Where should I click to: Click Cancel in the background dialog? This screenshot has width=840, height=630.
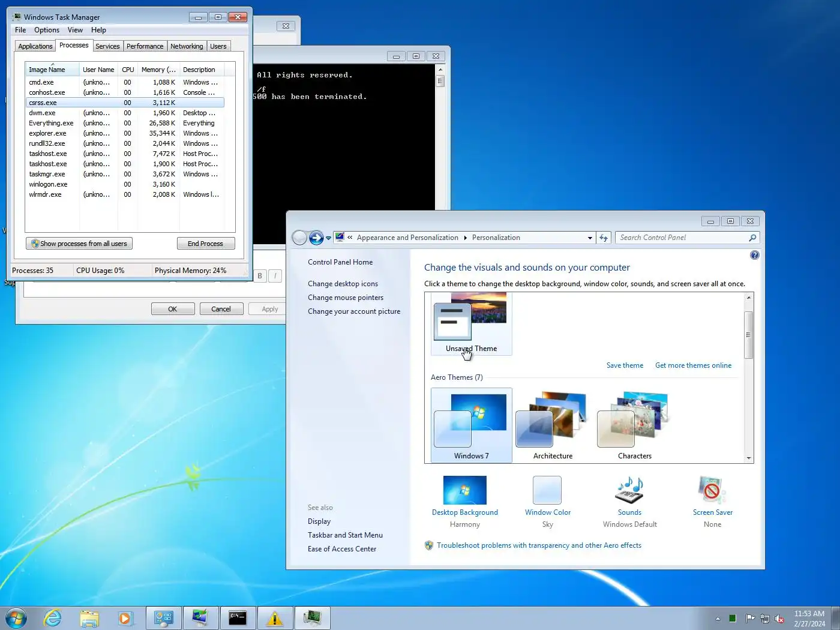click(221, 309)
